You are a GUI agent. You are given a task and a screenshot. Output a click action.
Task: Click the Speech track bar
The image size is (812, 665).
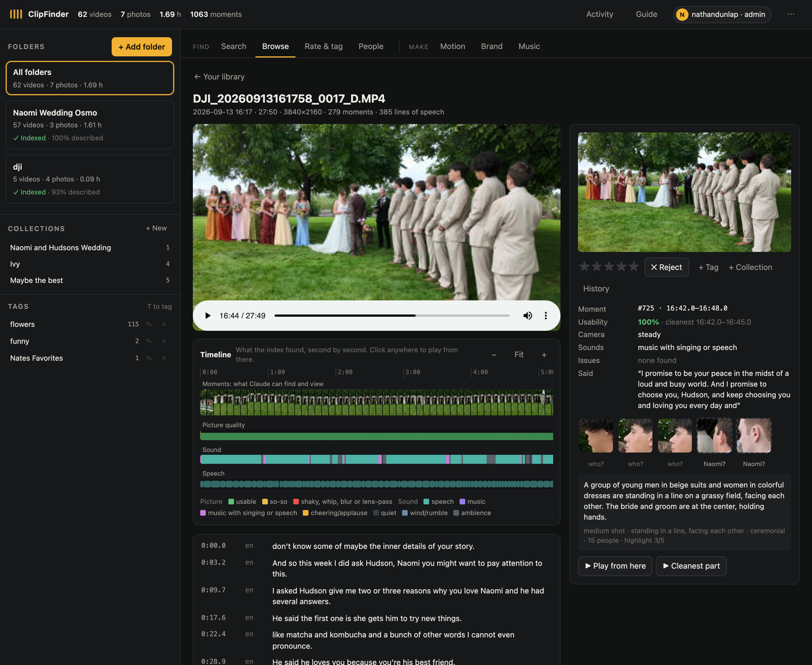pos(376,484)
